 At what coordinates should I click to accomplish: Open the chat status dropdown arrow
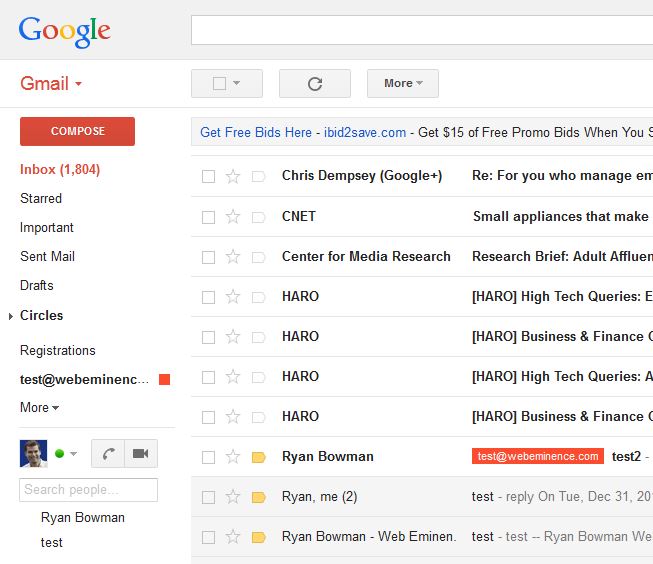coord(74,454)
